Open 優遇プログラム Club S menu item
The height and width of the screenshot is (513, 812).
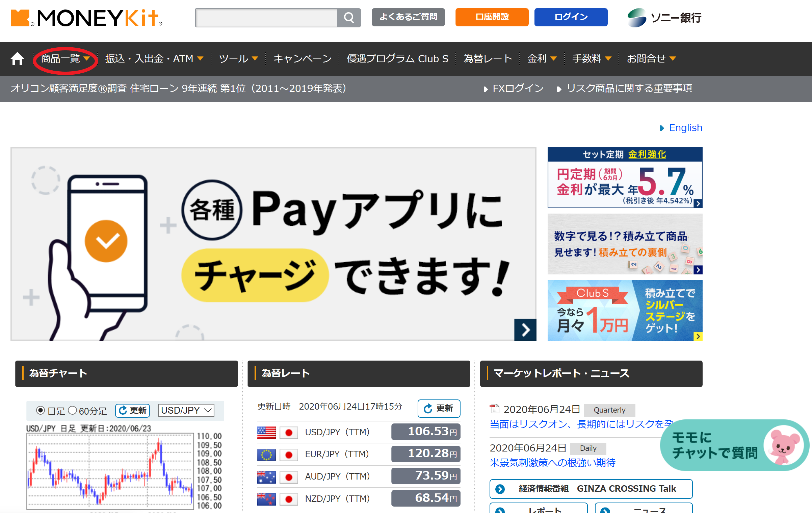397,58
